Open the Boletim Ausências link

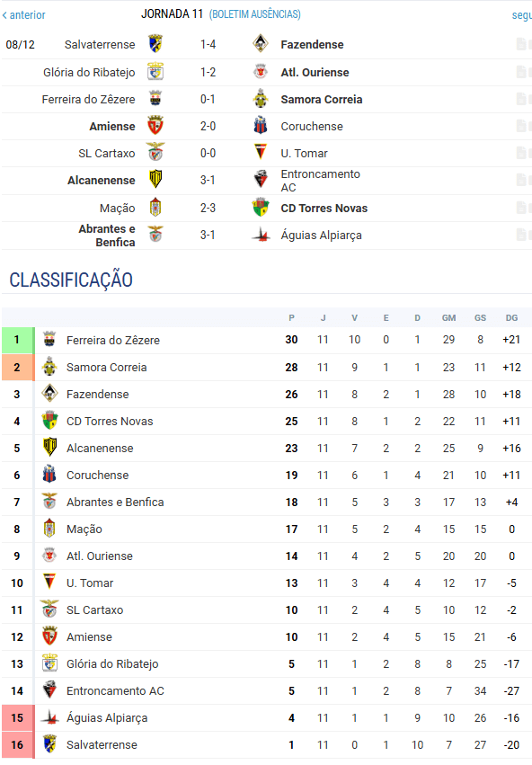click(x=255, y=14)
